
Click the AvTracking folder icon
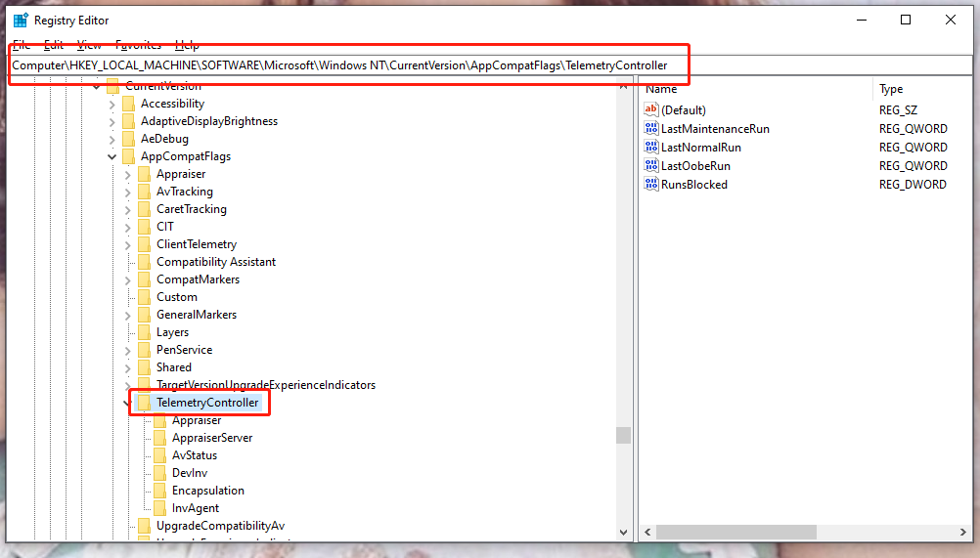pos(145,191)
